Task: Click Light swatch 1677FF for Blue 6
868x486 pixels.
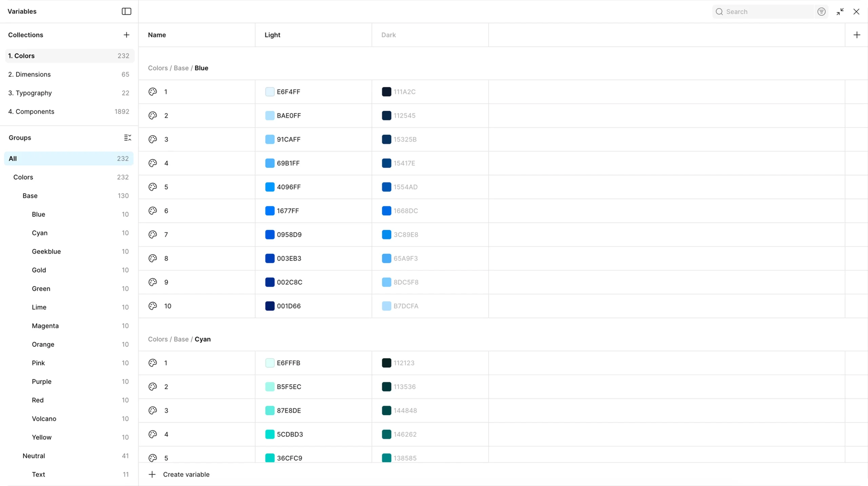Action: click(270, 211)
